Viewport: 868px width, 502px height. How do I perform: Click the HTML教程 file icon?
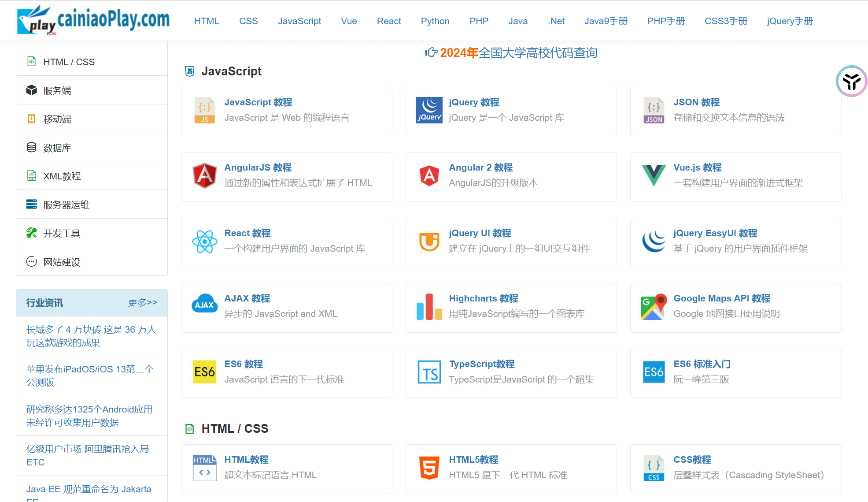coord(204,468)
